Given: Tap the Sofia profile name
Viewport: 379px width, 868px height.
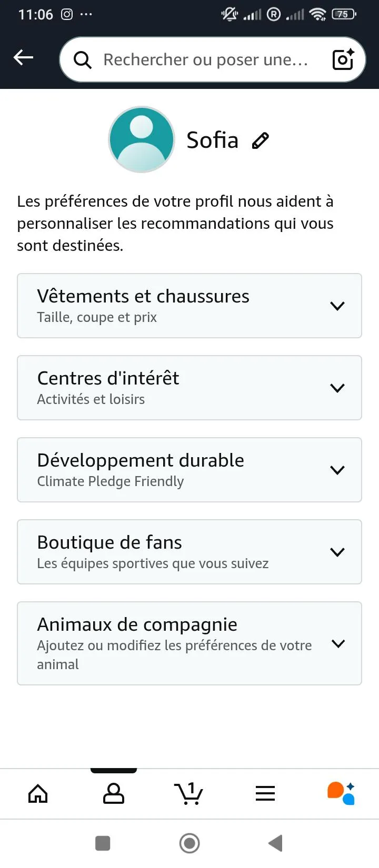Looking at the screenshot, I should pyautogui.click(x=212, y=140).
